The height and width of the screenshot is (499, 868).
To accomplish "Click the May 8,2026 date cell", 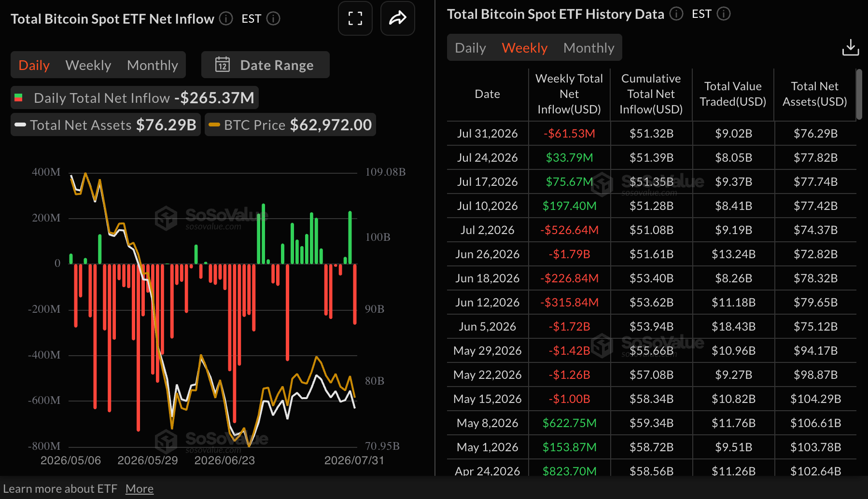I will point(488,423).
